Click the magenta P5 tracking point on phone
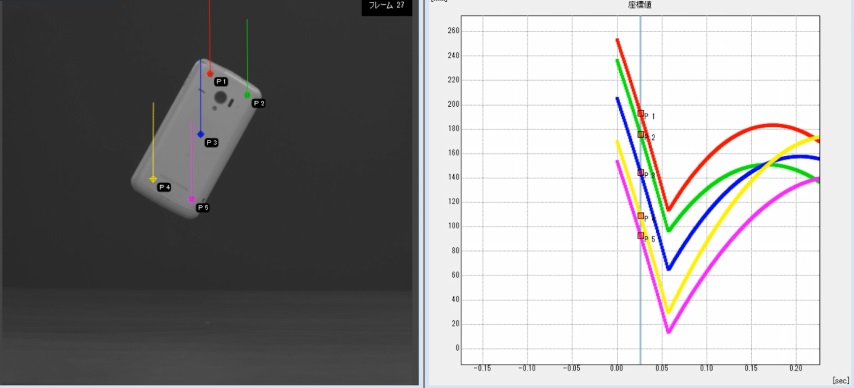 (192, 199)
